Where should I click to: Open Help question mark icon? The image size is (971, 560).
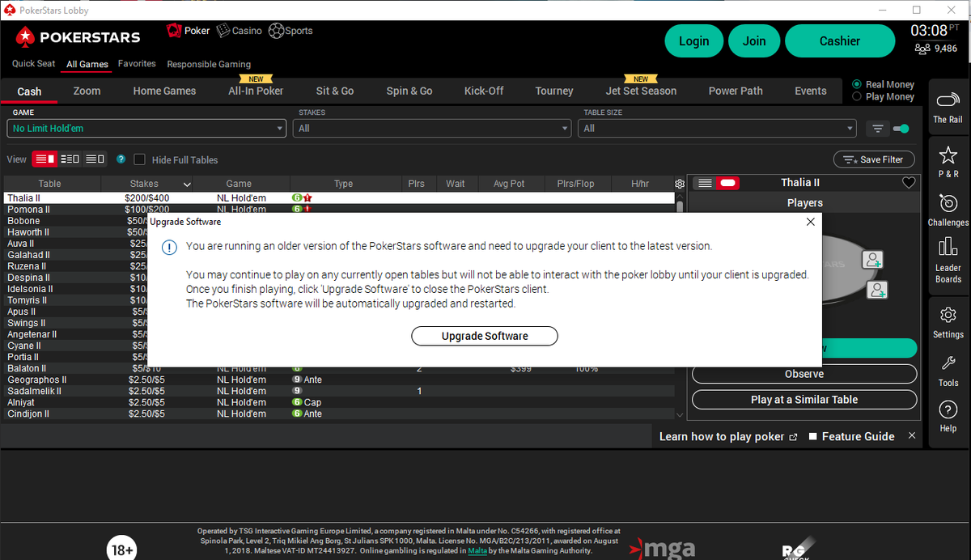point(948,416)
